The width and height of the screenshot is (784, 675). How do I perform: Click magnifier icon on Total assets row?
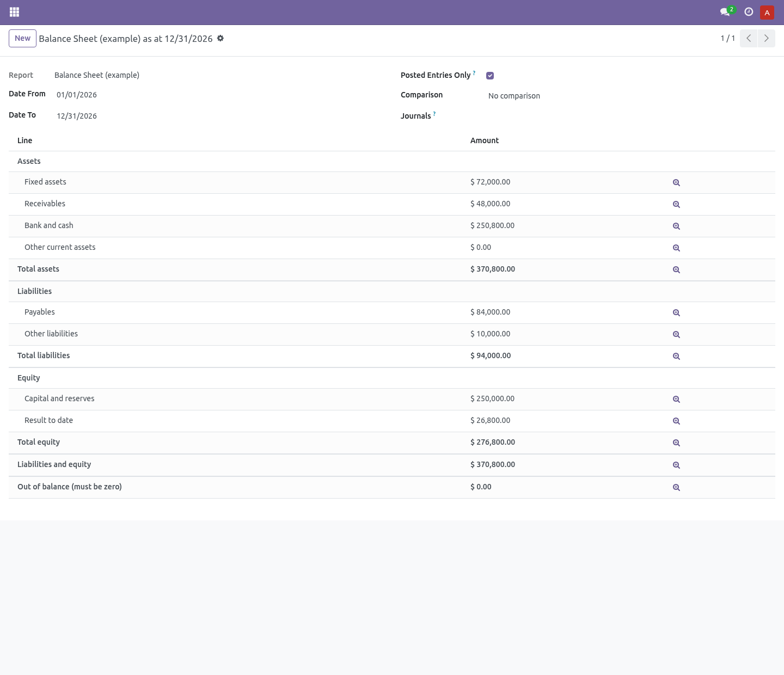pos(676,270)
